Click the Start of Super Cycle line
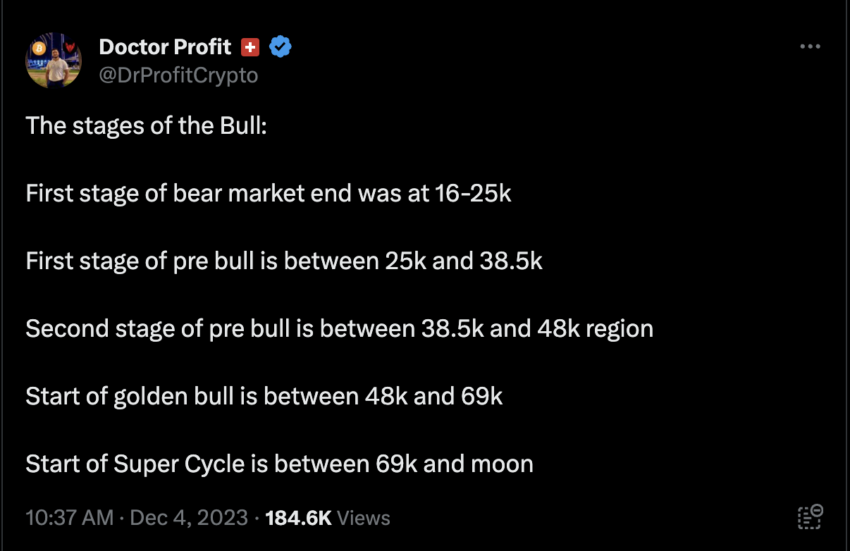This screenshot has width=850, height=551. coord(279,463)
